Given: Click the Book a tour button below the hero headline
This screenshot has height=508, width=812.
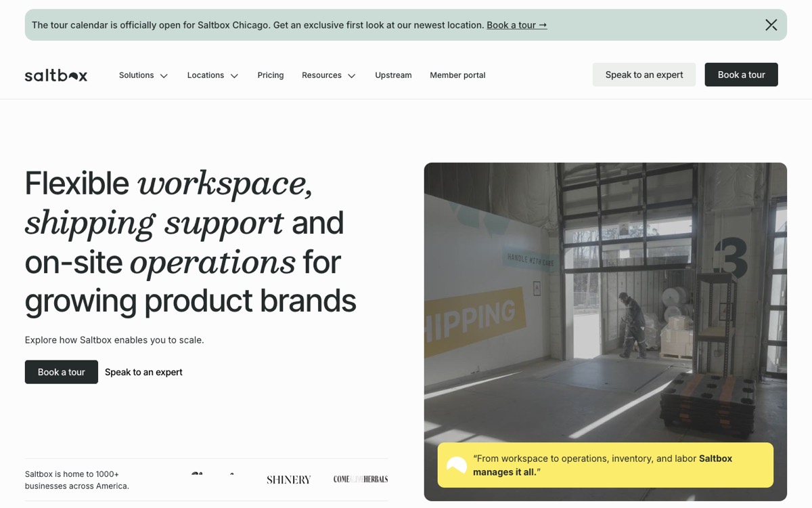Looking at the screenshot, I should (x=62, y=372).
